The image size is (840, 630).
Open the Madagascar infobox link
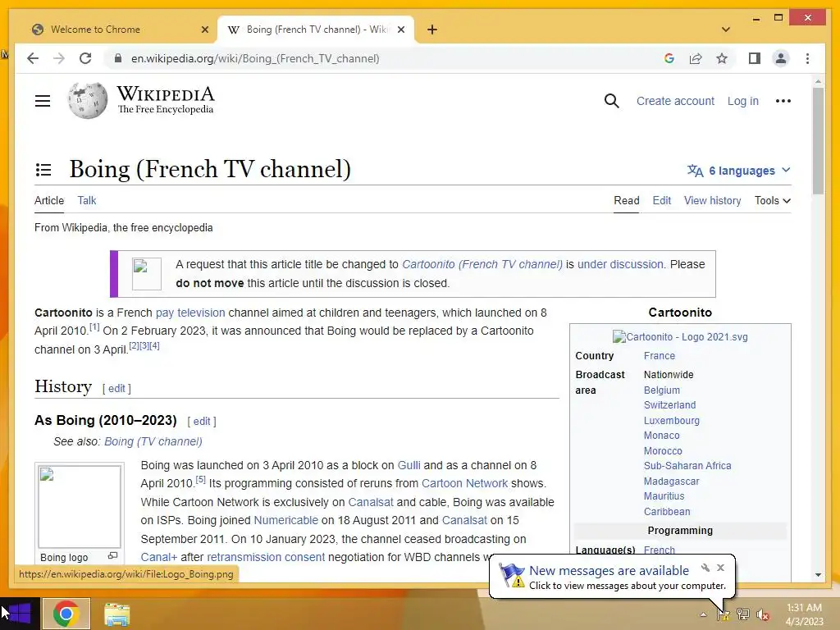click(671, 481)
